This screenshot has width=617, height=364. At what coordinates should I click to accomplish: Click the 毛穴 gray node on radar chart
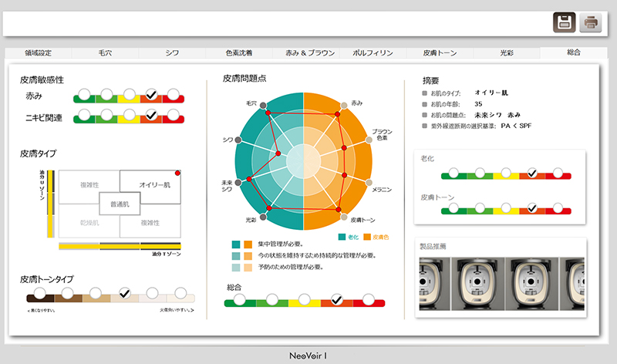click(x=263, y=106)
